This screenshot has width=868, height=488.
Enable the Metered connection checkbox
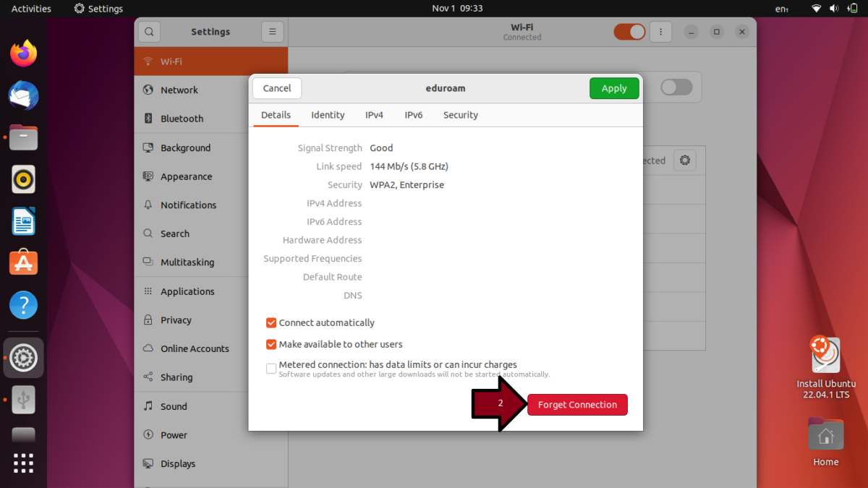coord(271,369)
